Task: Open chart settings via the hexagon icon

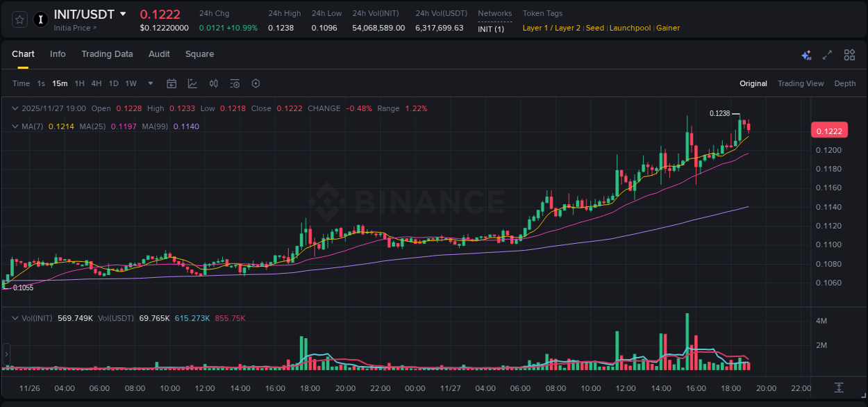Action: [256, 83]
